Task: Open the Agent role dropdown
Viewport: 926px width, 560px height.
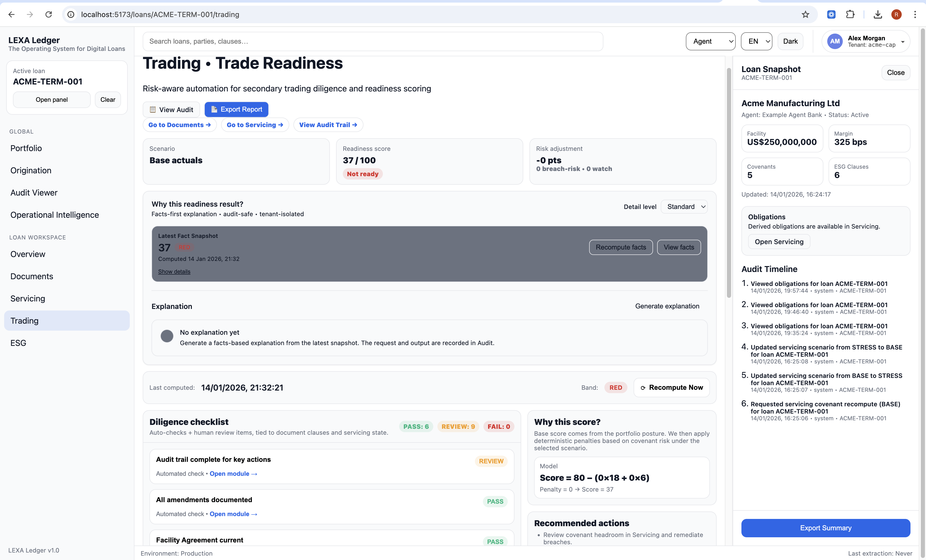Action: pyautogui.click(x=710, y=41)
